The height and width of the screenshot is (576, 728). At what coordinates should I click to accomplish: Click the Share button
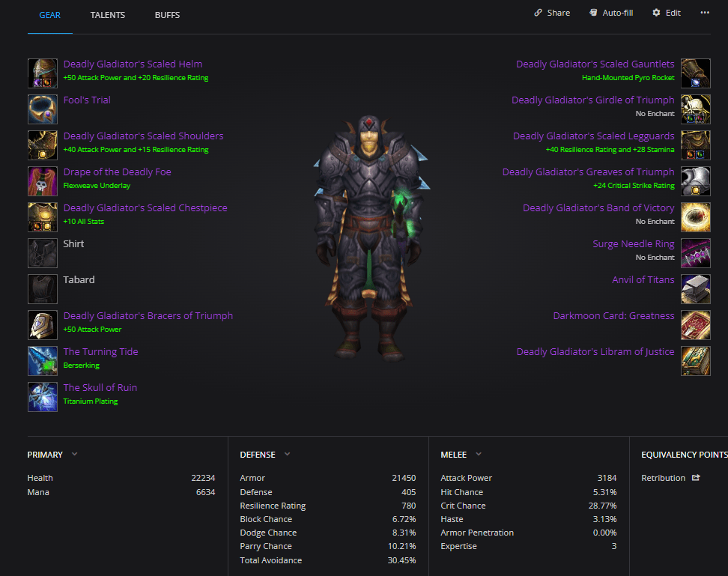point(552,13)
